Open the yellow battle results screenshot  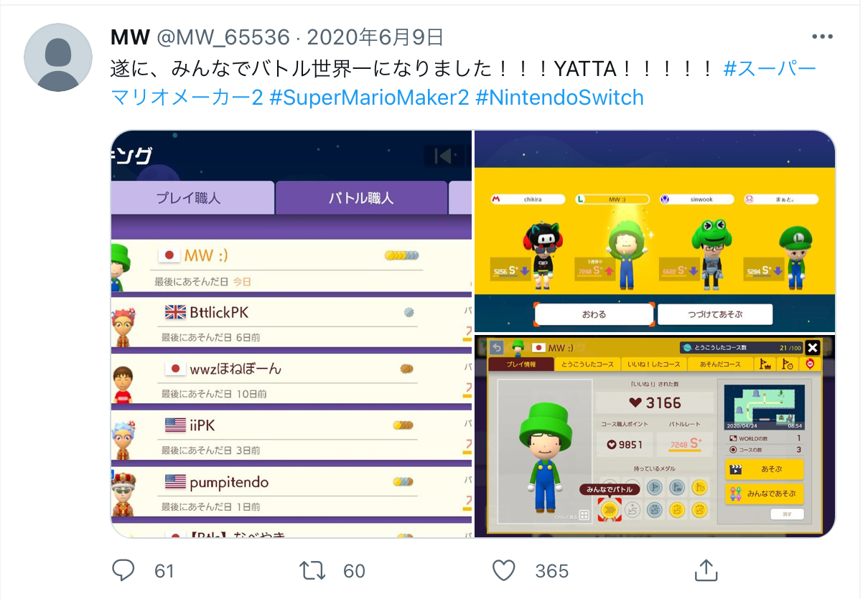pos(655,231)
